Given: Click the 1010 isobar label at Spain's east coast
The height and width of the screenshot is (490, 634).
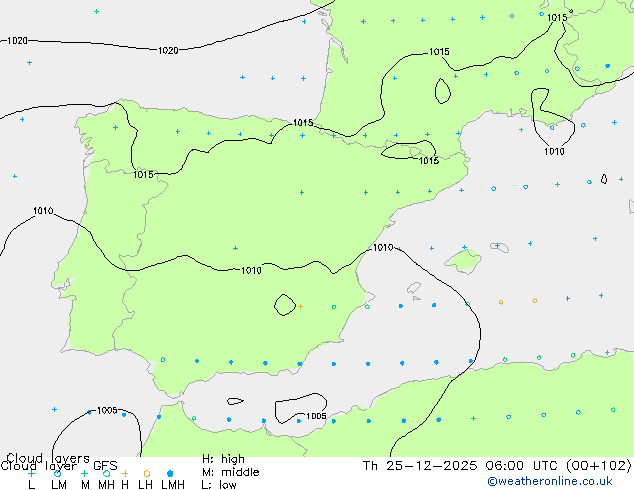Looking at the screenshot, I should pos(383,247).
